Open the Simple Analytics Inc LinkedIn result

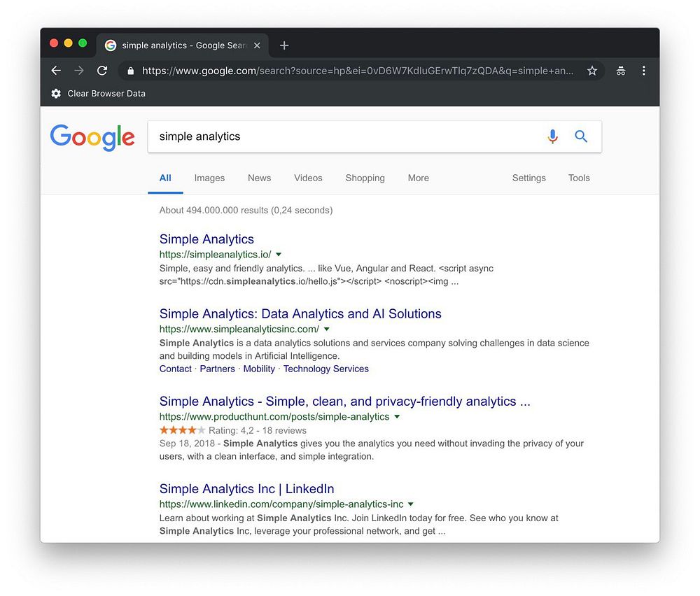pos(246,489)
